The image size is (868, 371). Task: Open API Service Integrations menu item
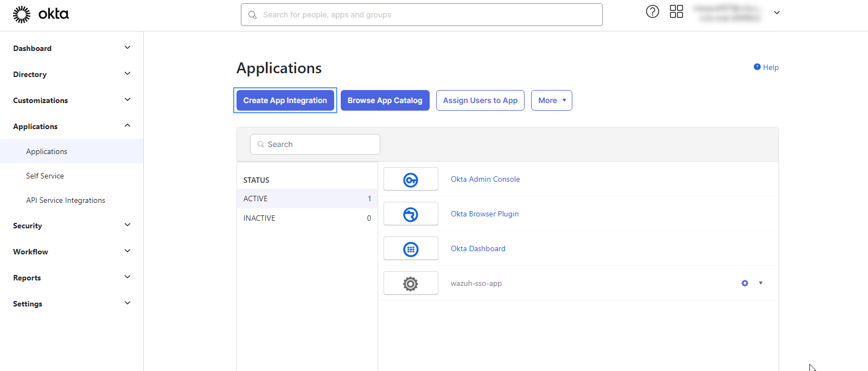point(66,200)
